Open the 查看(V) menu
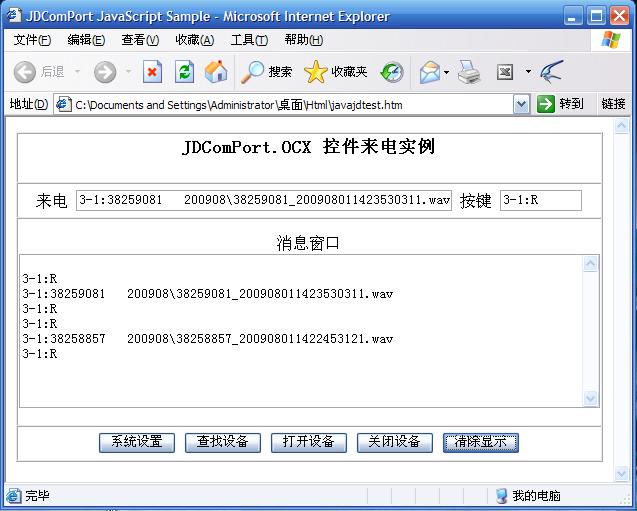Screen dimensions: 637x511 (140, 40)
